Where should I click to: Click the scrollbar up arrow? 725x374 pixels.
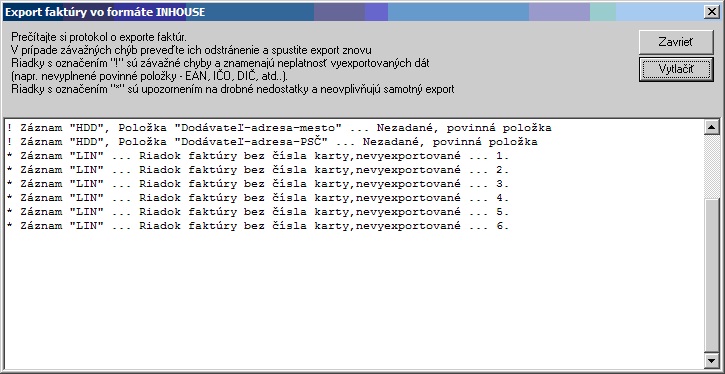click(711, 127)
